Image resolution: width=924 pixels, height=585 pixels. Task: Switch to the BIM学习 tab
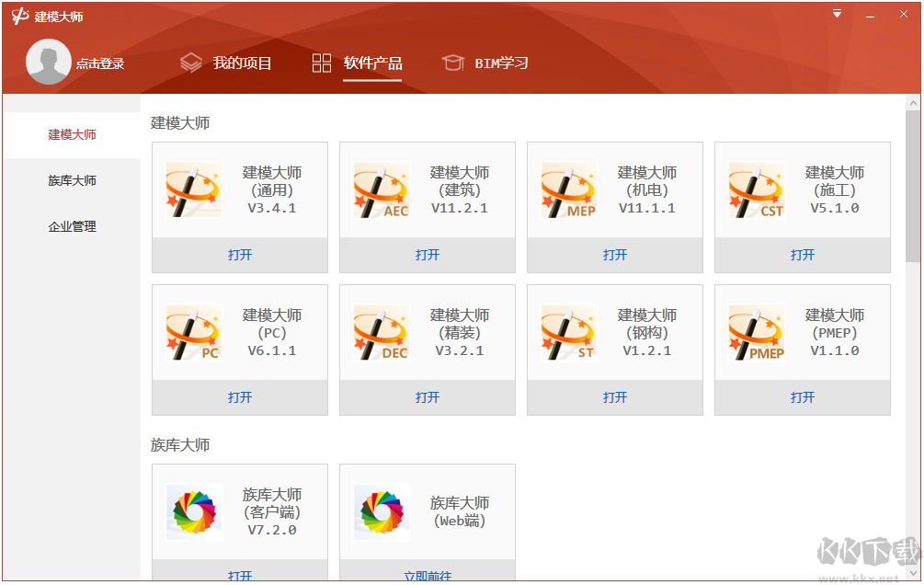[501, 63]
